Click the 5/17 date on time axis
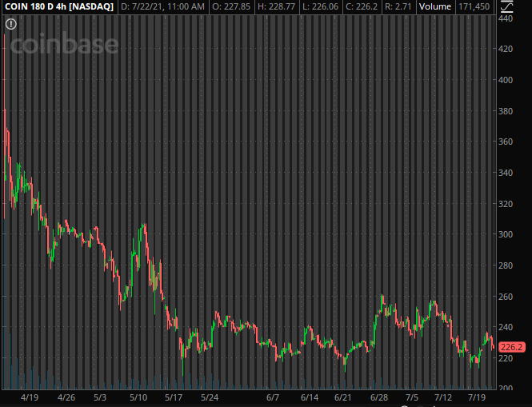The width and height of the screenshot is (532, 407). [x=174, y=397]
